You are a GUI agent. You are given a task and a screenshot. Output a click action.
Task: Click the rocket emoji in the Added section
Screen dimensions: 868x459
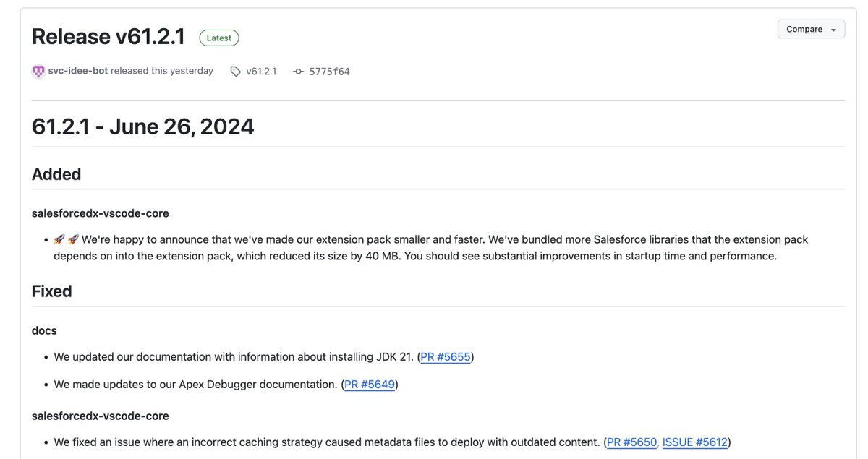click(59, 239)
